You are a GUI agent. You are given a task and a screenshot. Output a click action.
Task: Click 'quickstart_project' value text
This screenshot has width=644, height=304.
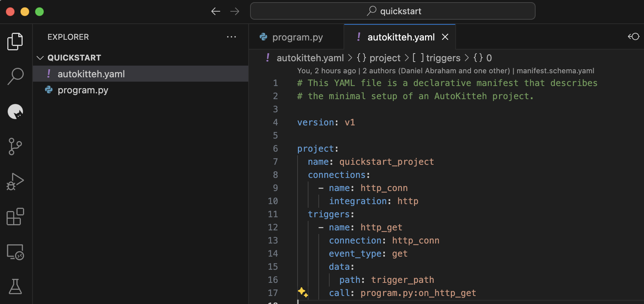387,162
